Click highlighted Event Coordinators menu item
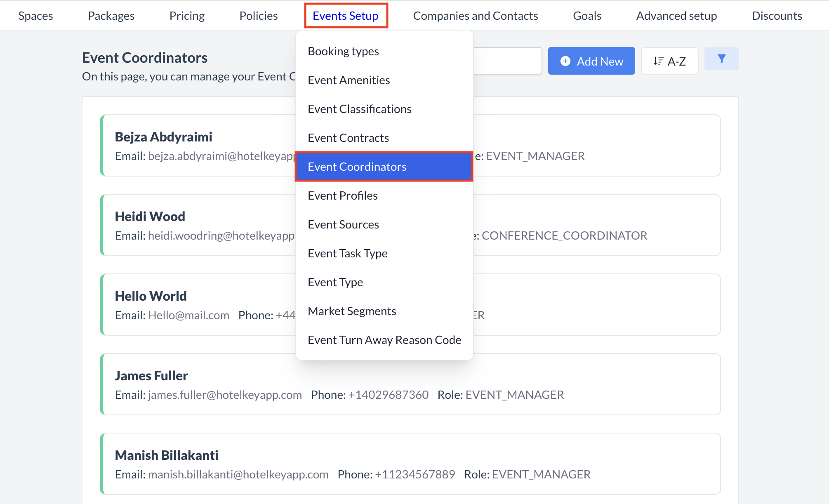The height and width of the screenshot is (504, 829). click(x=357, y=167)
